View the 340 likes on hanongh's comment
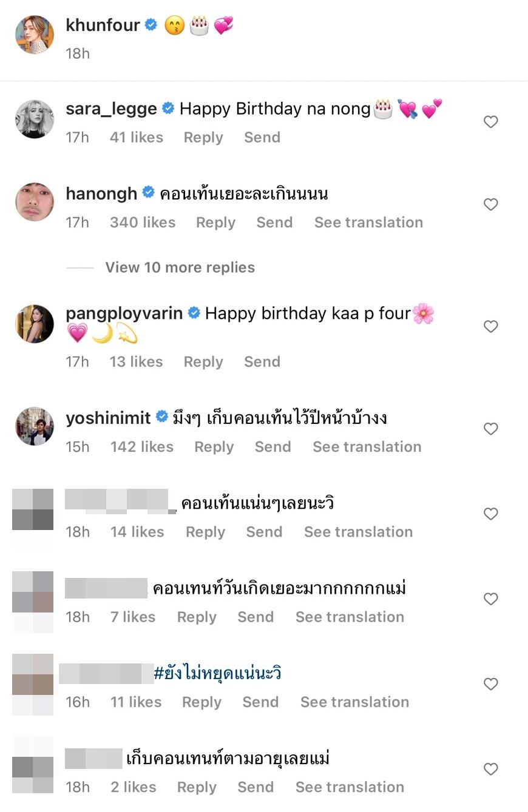 pyautogui.click(x=143, y=223)
